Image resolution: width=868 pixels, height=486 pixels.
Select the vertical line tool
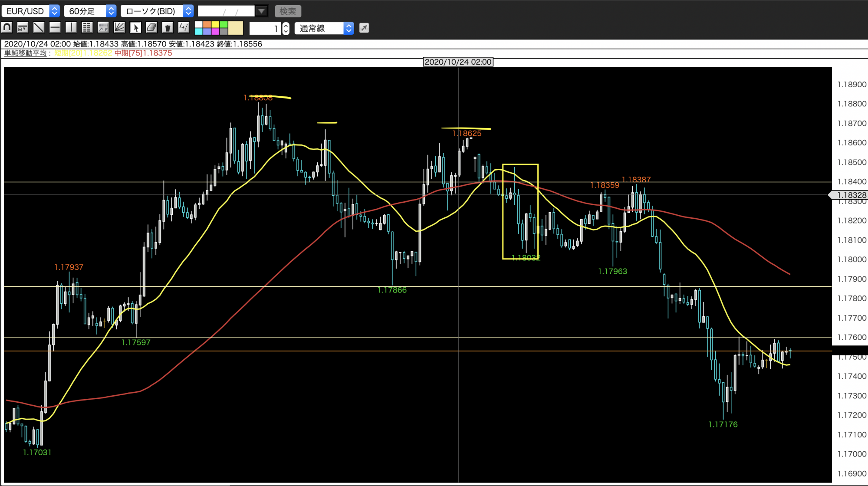tap(71, 28)
